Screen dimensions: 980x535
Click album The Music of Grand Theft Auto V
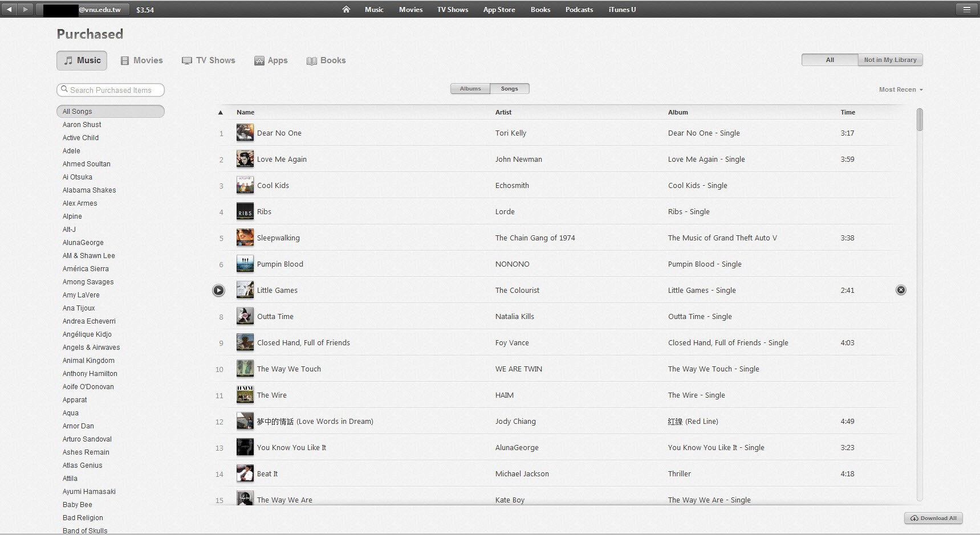pos(722,238)
